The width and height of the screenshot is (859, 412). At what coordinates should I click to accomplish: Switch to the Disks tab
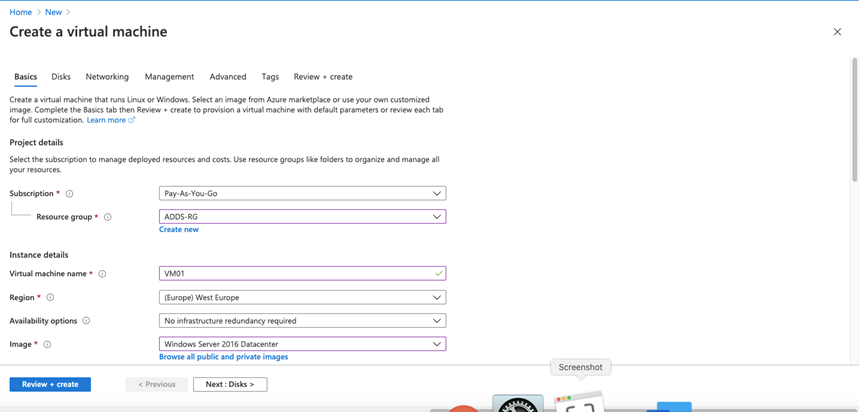(x=61, y=77)
